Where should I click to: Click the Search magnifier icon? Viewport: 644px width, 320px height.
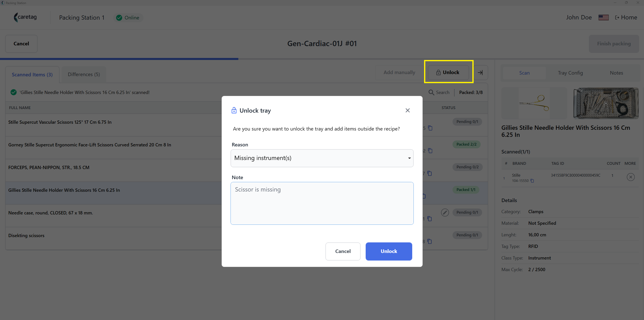click(x=431, y=92)
